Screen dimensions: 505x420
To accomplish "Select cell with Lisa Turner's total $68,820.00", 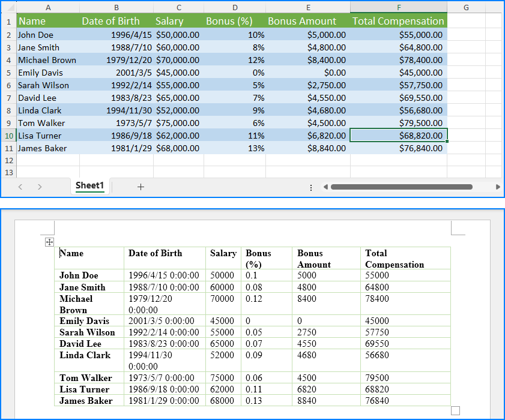I will click(x=399, y=136).
